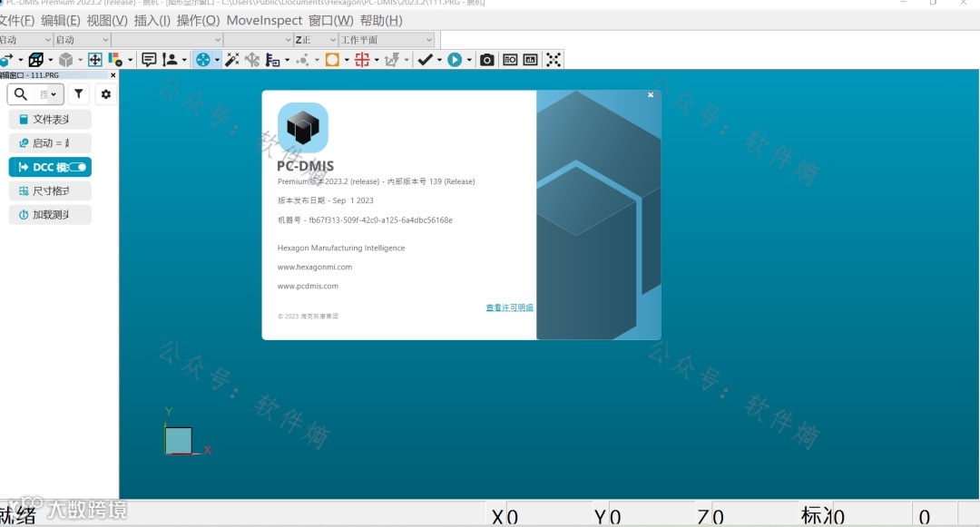Viewport: 980px width, 527px height.
Task: Click the black checkmark icon
Action: coord(425,60)
